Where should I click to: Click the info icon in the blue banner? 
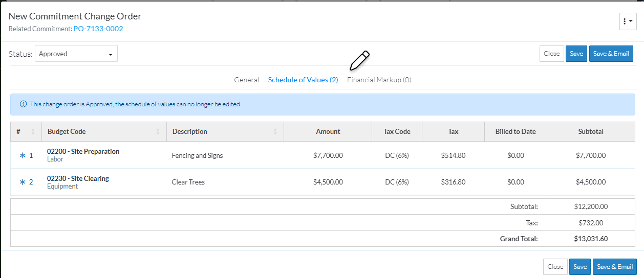pyautogui.click(x=23, y=104)
